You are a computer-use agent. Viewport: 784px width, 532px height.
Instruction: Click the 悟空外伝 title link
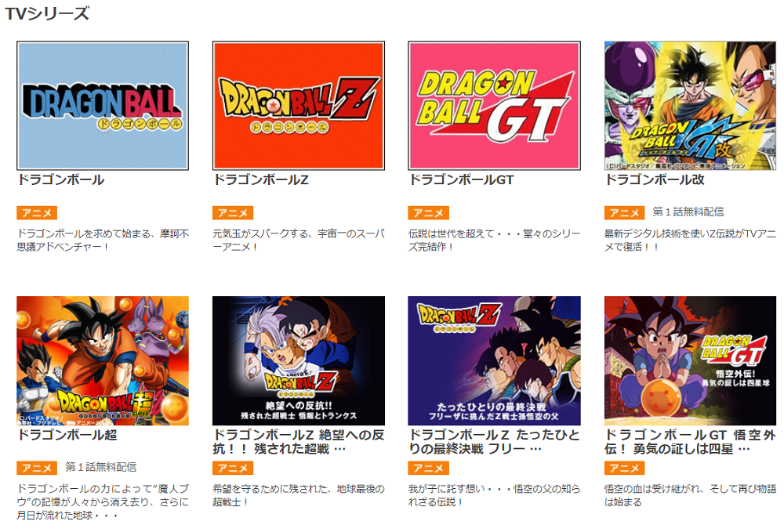(x=690, y=442)
